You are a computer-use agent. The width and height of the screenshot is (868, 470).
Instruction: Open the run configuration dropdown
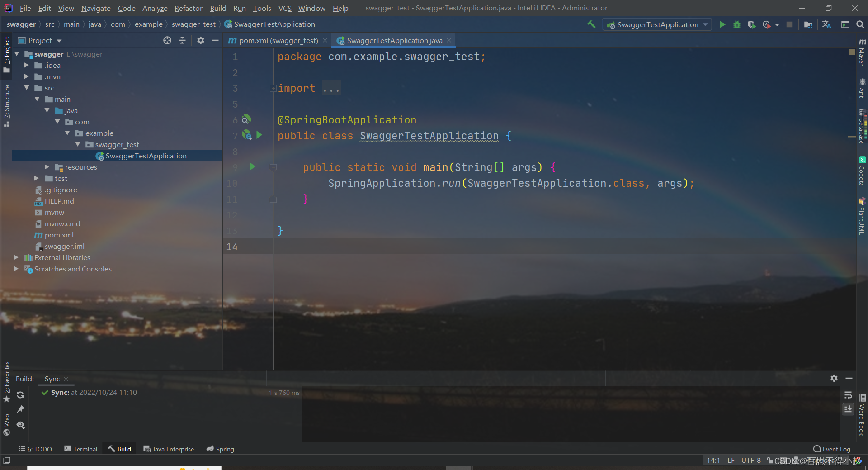pos(657,24)
